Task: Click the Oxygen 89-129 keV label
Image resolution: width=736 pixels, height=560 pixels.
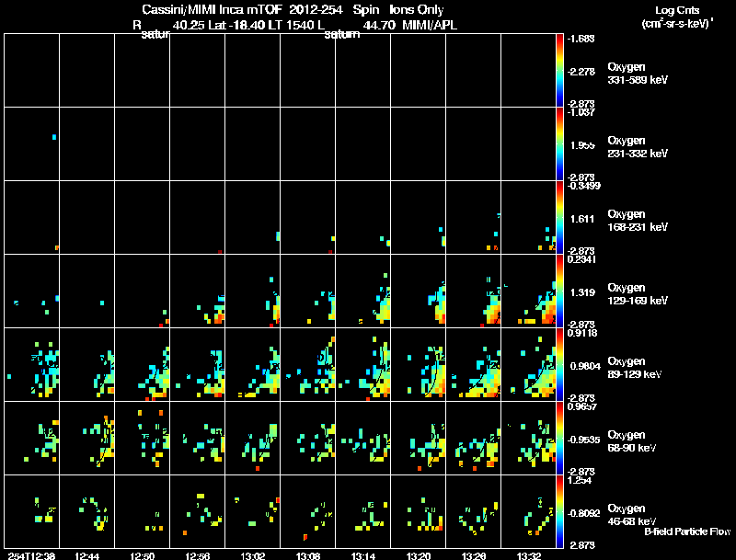Action: [635, 368]
